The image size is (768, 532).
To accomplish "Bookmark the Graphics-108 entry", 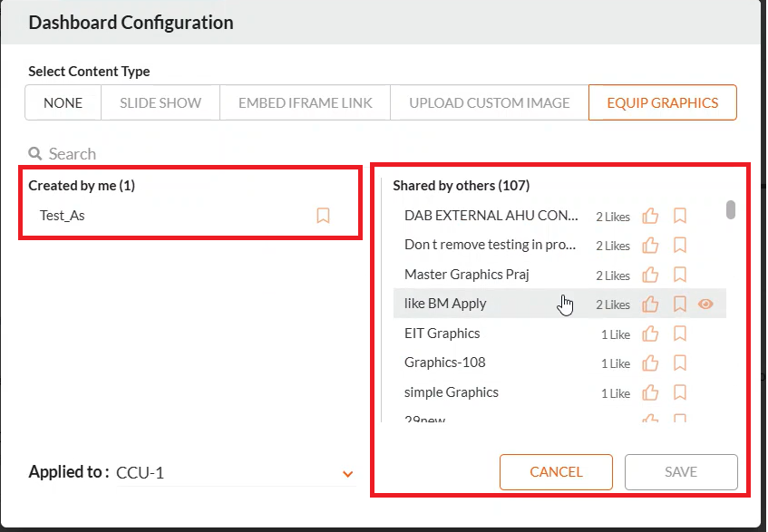I will pyautogui.click(x=680, y=363).
